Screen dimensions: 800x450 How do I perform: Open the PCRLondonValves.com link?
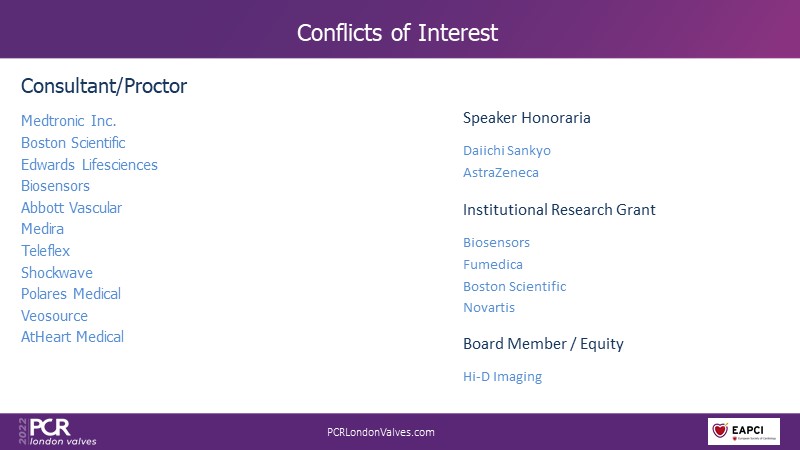tap(381, 432)
